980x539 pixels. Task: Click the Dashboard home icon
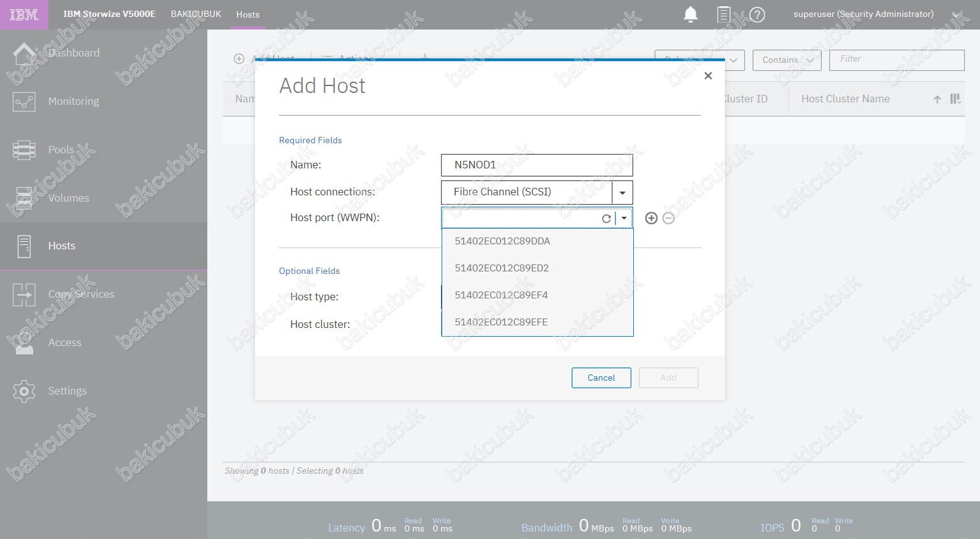pyautogui.click(x=24, y=53)
